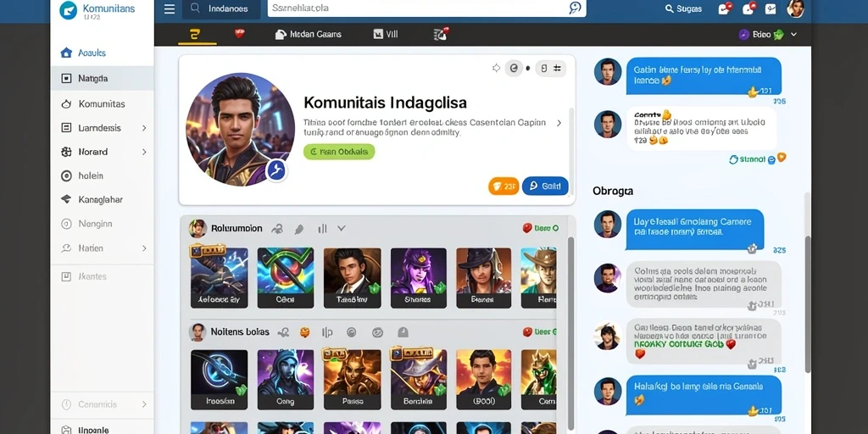Click bars icon in Noitens bolras row
This screenshot has height=434, width=868.
(x=327, y=332)
